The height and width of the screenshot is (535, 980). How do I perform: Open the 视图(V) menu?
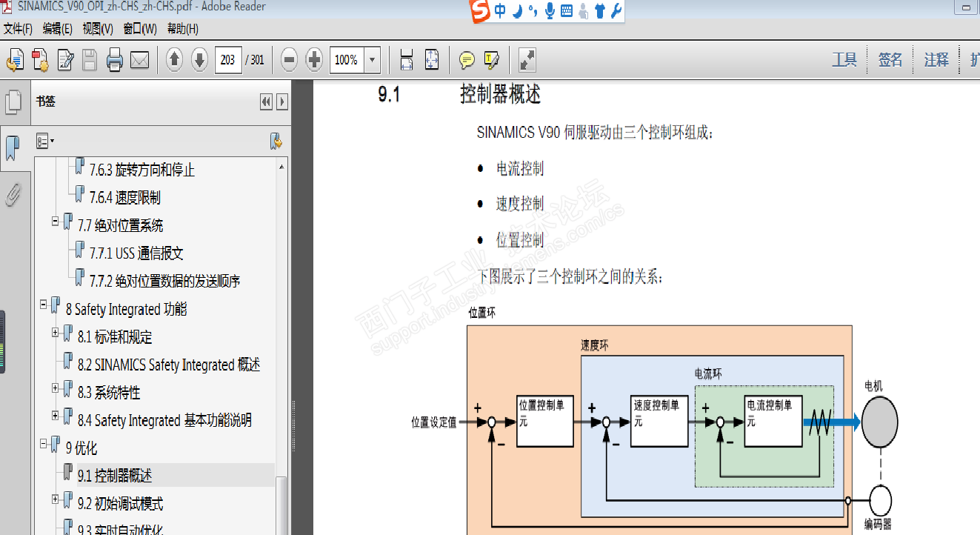point(98,29)
